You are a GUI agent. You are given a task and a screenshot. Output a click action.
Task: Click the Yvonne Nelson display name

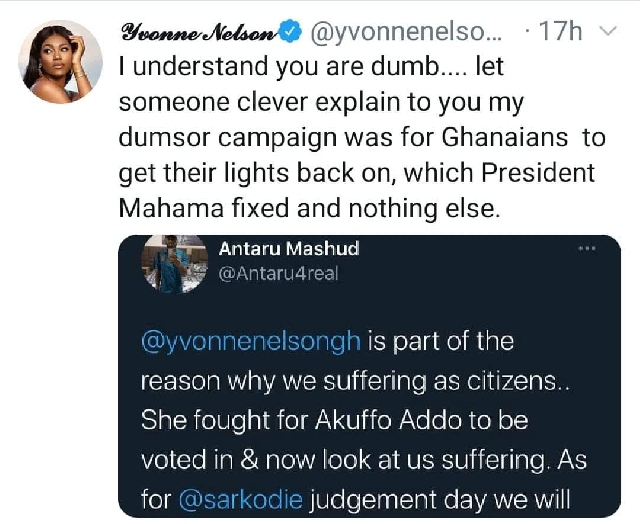pyautogui.click(x=199, y=32)
